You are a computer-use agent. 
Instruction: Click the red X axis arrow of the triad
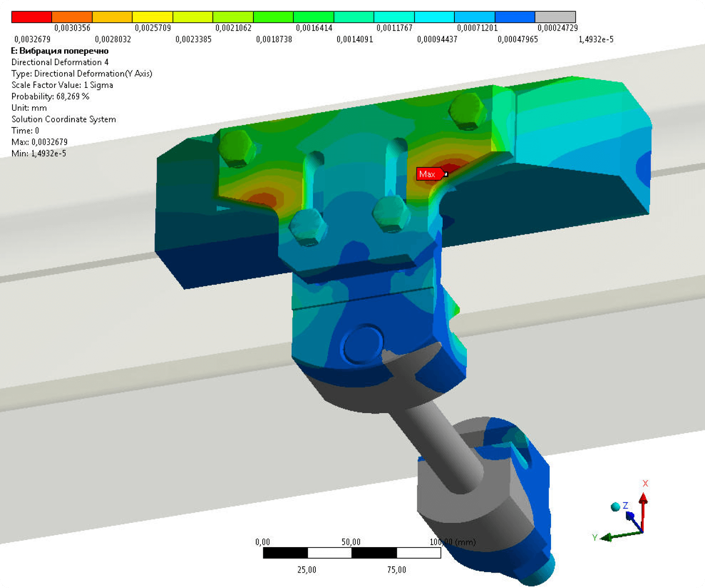coord(643,512)
